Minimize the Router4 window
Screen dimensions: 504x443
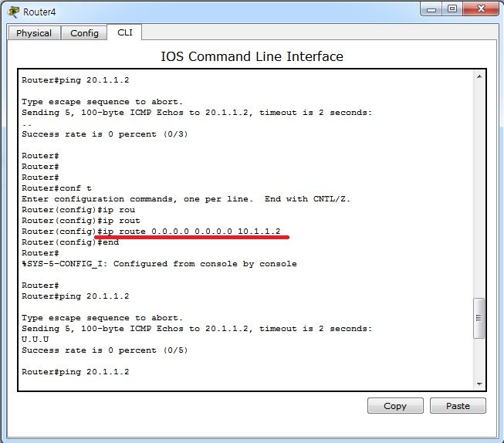431,9
